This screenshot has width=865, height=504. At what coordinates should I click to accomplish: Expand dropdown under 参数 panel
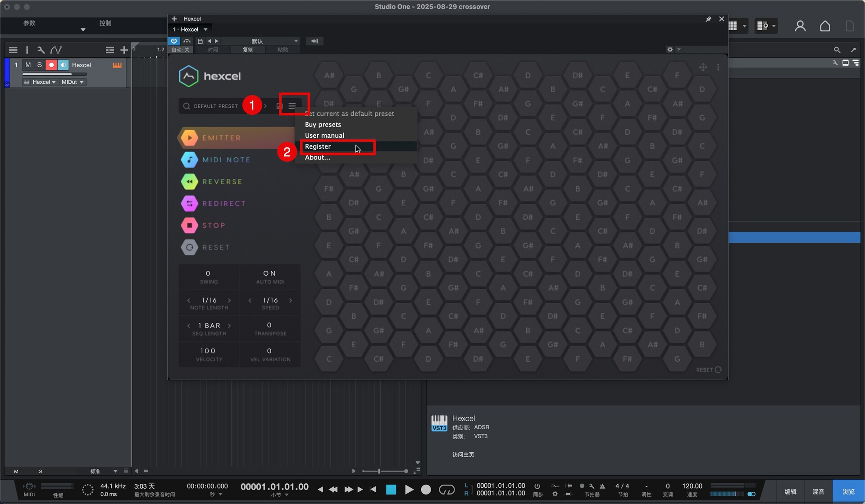(x=83, y=30)
